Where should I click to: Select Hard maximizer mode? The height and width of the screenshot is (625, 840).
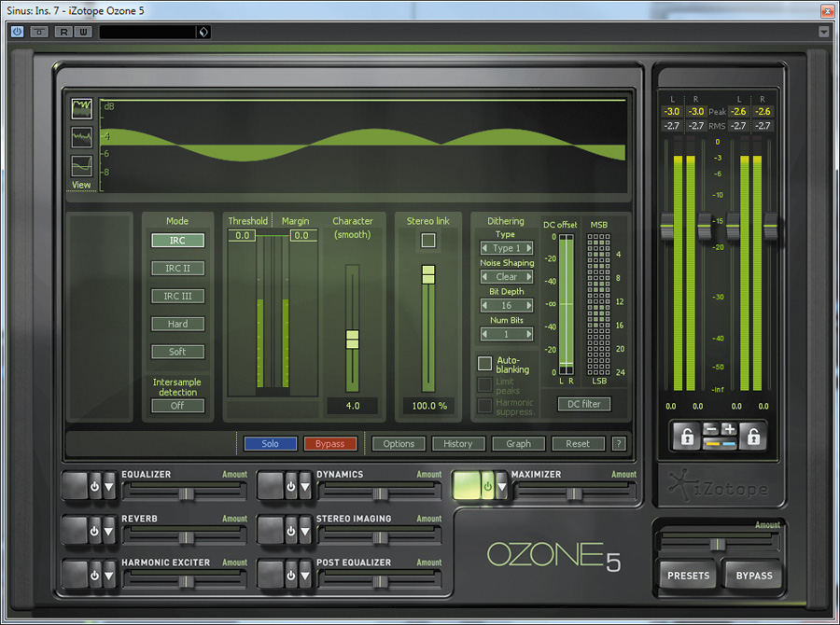pos(177,324)
